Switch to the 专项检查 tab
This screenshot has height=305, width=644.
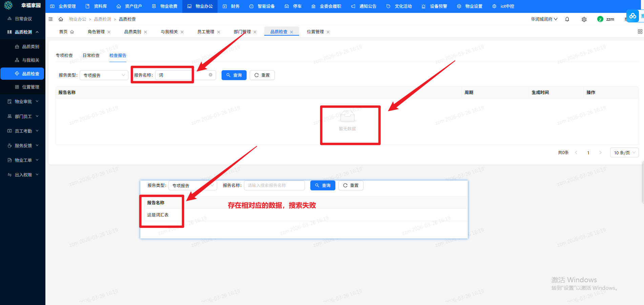click(64, 55)
